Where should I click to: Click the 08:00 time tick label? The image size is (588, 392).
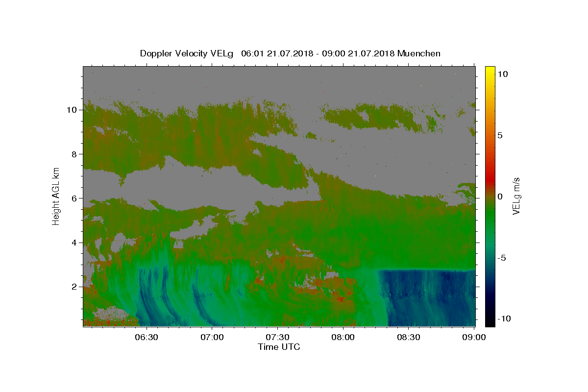click(x=343, y=338)
